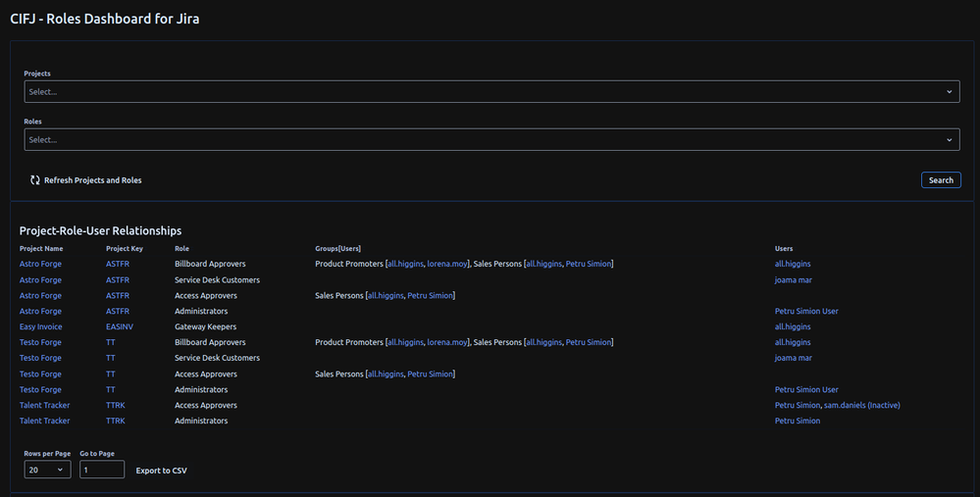Open Testo Forge link in Service Desk Customers row

point(40,358)
